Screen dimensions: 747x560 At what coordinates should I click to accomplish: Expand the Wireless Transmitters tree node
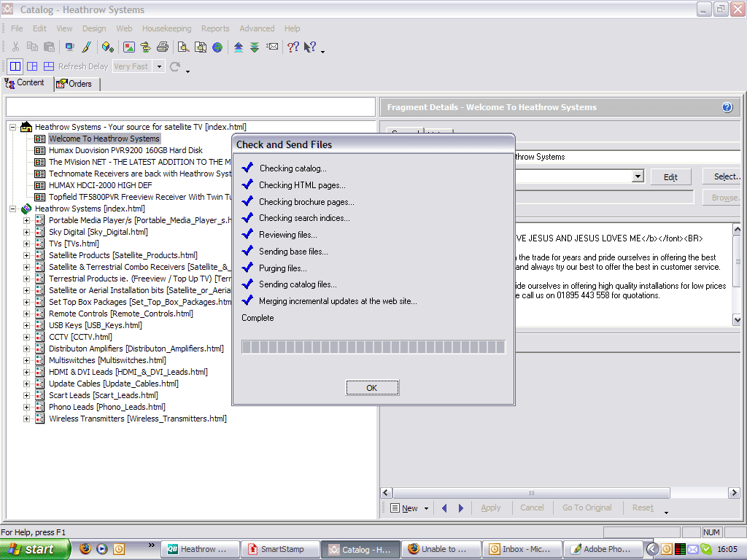27,419
